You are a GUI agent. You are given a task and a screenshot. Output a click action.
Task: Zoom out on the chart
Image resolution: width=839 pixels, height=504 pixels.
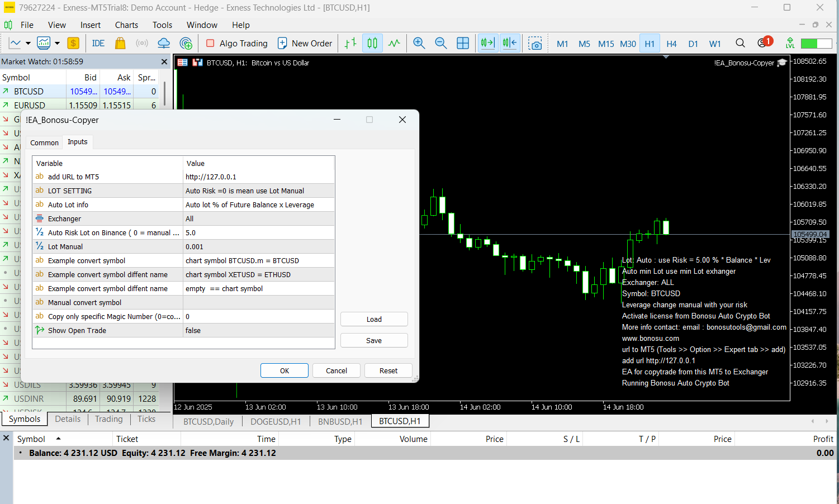[x=441, y=43]
